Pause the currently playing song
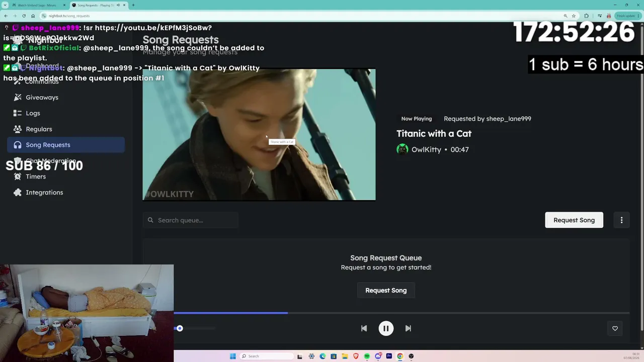 [386, 328]
